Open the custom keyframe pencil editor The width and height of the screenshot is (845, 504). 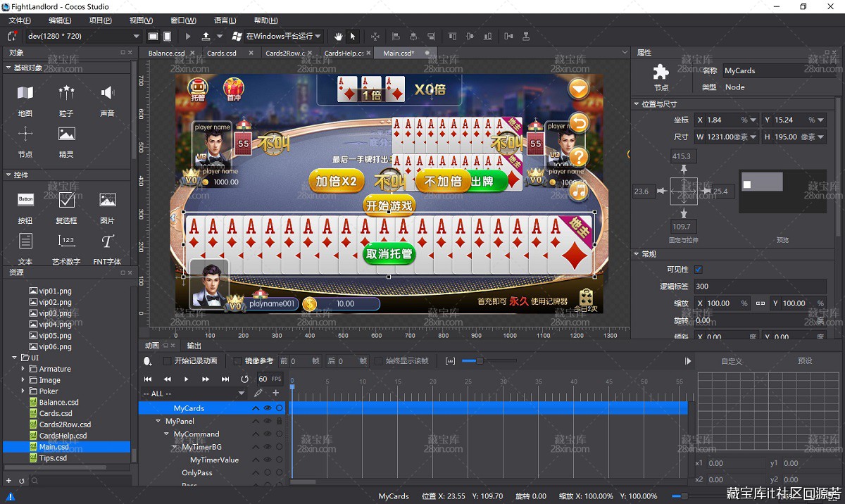258,393
